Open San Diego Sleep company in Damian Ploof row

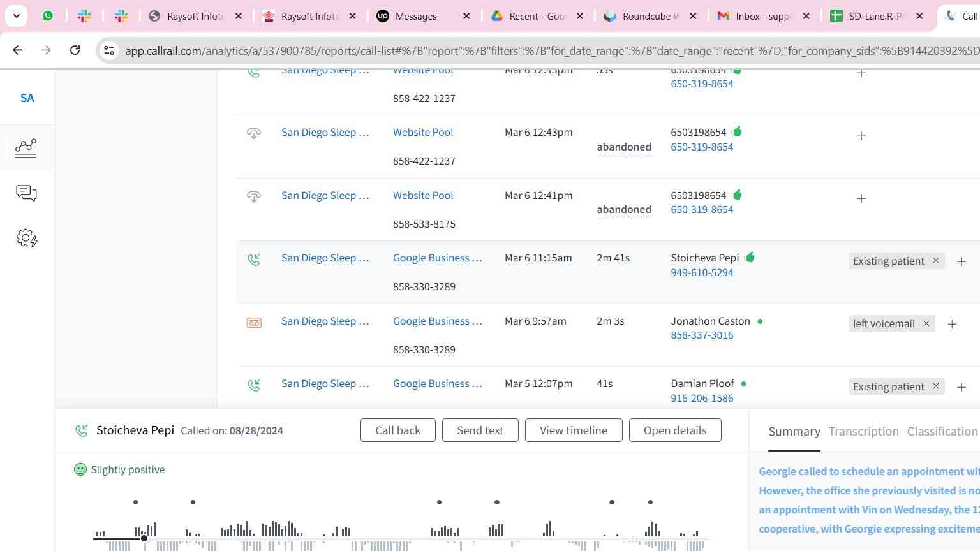click(x=325, y=384)
